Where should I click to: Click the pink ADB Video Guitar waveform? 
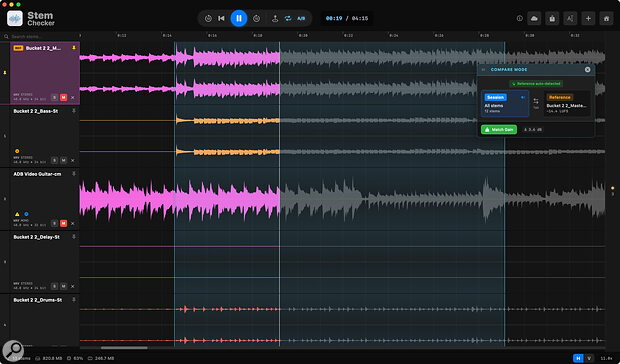coord(180,199)
